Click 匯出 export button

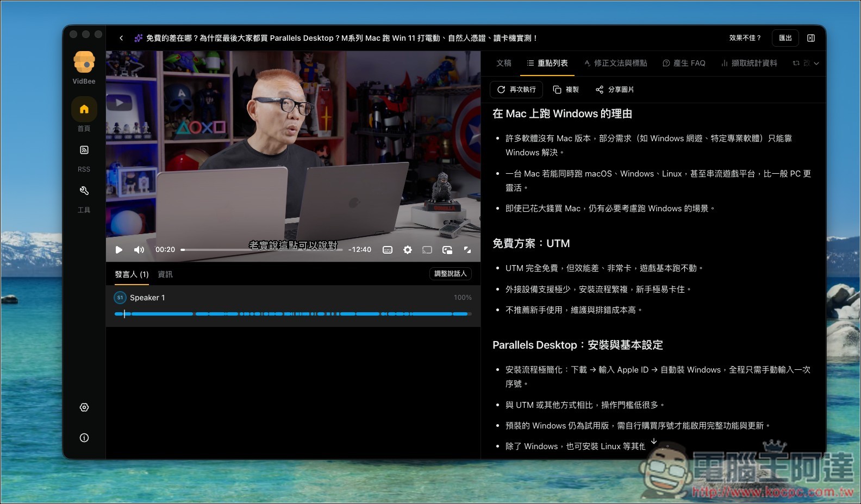tap(785, 38)
